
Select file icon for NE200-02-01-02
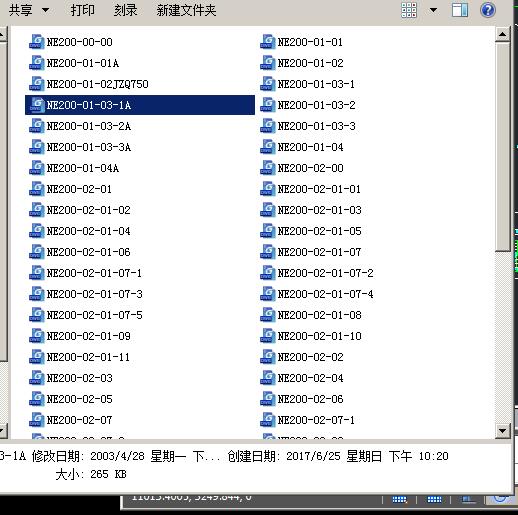click(37, 210)
